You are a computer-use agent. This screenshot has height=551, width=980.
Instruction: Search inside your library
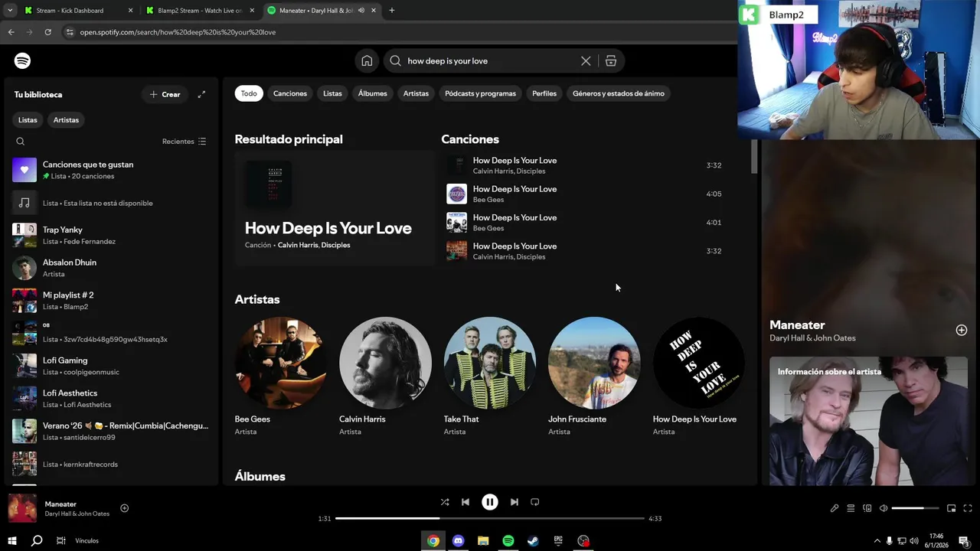tap(21, 142)
